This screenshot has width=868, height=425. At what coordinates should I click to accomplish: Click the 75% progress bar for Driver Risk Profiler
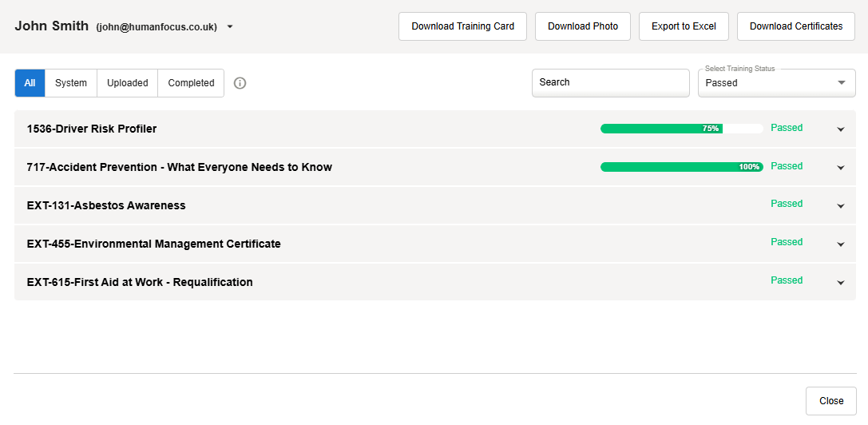pyautogui.click(x=681, y=129)
